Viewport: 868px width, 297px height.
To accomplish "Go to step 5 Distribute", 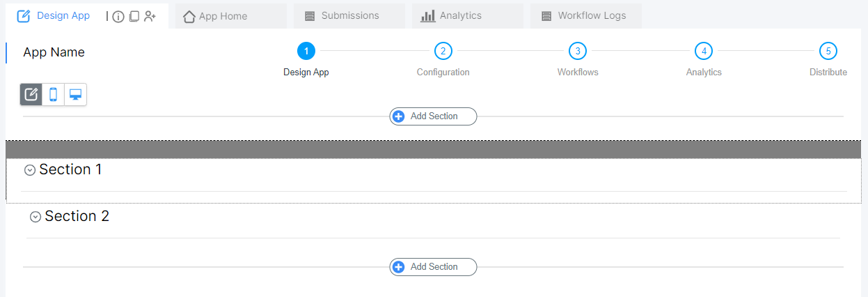I will [x=828, y=51].
